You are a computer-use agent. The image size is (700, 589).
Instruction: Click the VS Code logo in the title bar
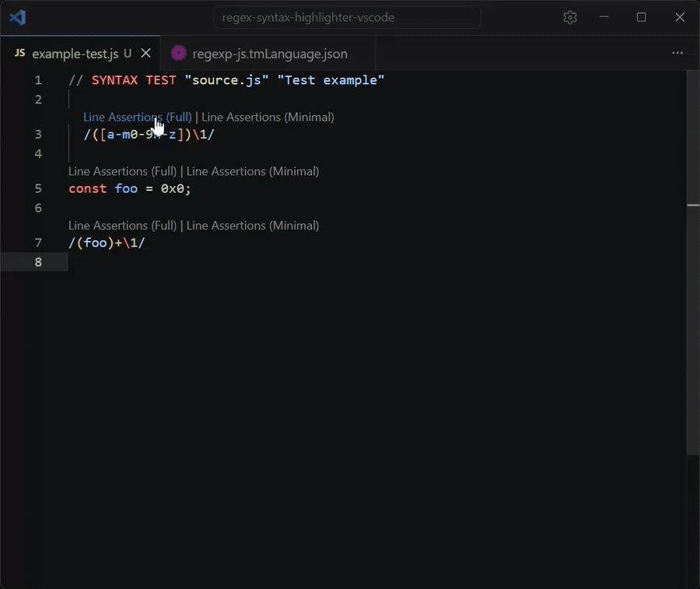(17, 17)
